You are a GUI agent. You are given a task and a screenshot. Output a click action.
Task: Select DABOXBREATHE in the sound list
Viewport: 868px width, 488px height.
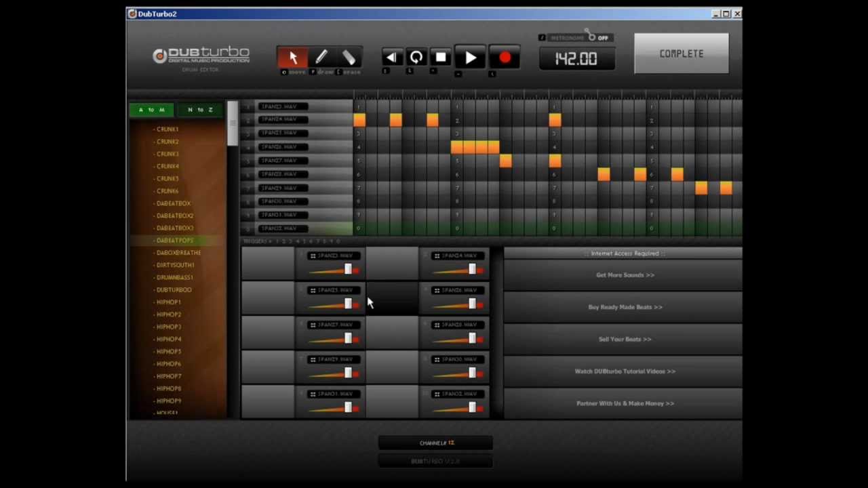[x=178, y=253]
